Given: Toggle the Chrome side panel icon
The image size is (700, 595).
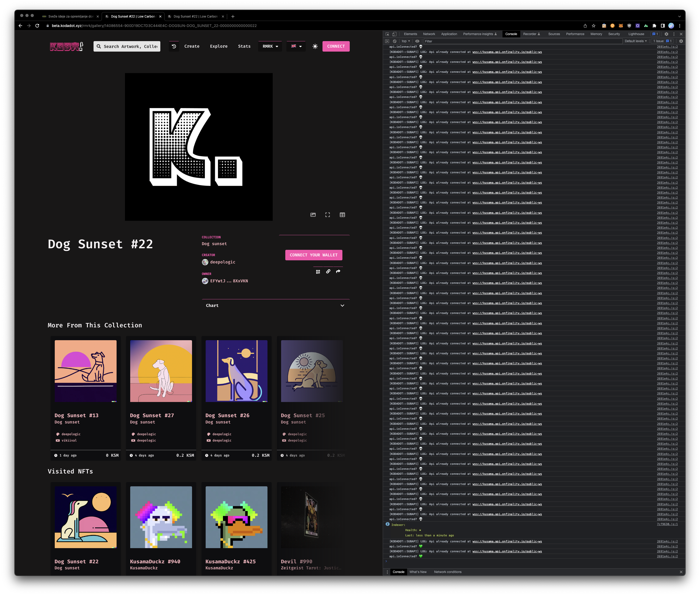Looking at the screenshot, I should click(662, 26).
